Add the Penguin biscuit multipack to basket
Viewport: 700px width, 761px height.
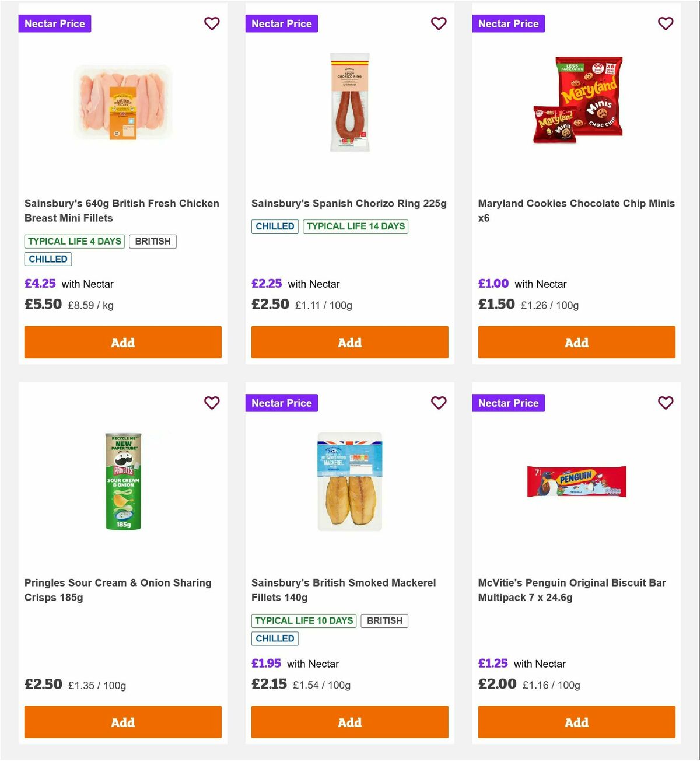pyautogui.click(x=576, y=722)
